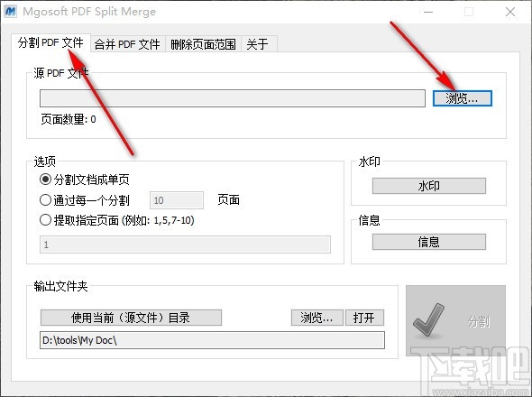
Task: Select 分割文档成单页 radio option
Action: 85,180
